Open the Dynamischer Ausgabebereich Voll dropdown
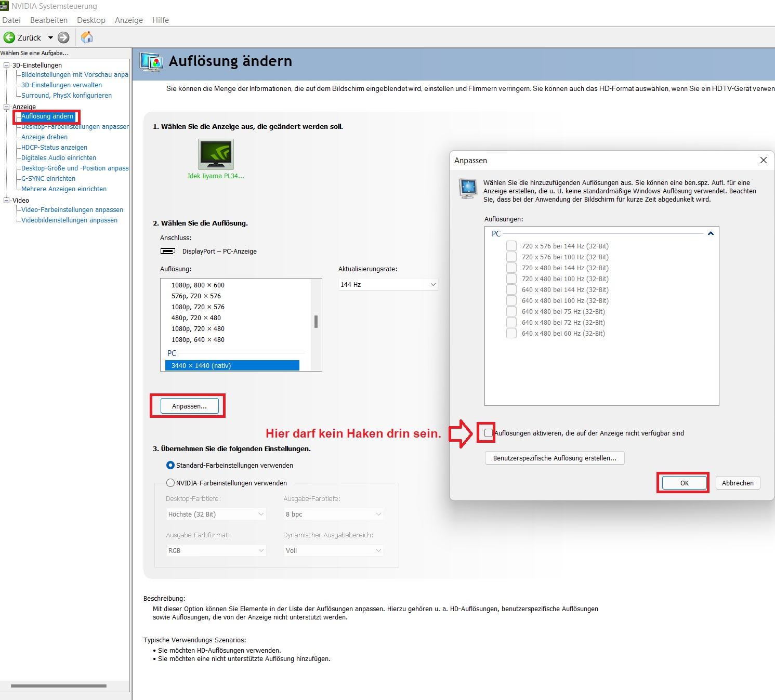The image size is (775, 700). [x=334, y=550]
